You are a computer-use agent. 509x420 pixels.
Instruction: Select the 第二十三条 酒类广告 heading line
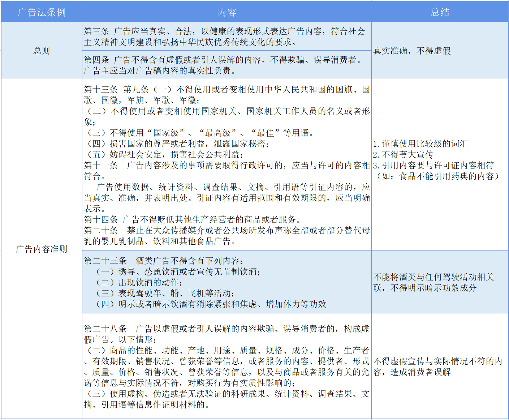click(164, 261)
